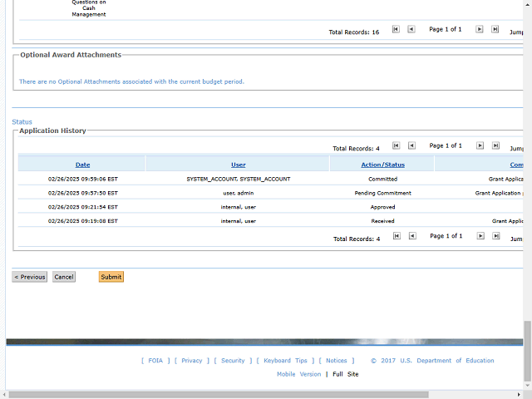The height and width of the screenshot is (399, 532).
Task: Click last-page icon in Total Records: 16 pager
Action: [x=495, y=29]
